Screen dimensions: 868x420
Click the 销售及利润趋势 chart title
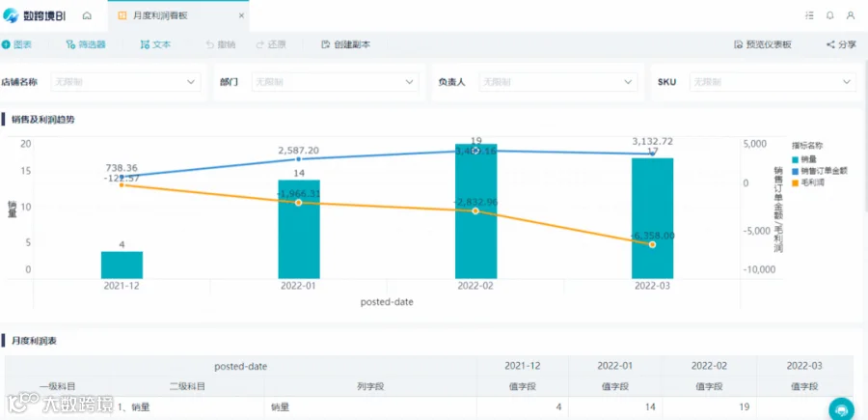(x=43, y=119)
